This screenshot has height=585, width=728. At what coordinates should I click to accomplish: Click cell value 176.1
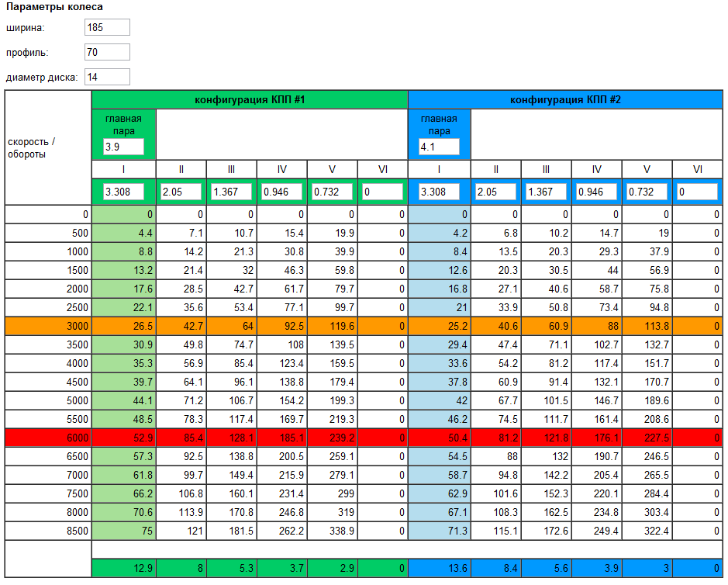point(597,438)
